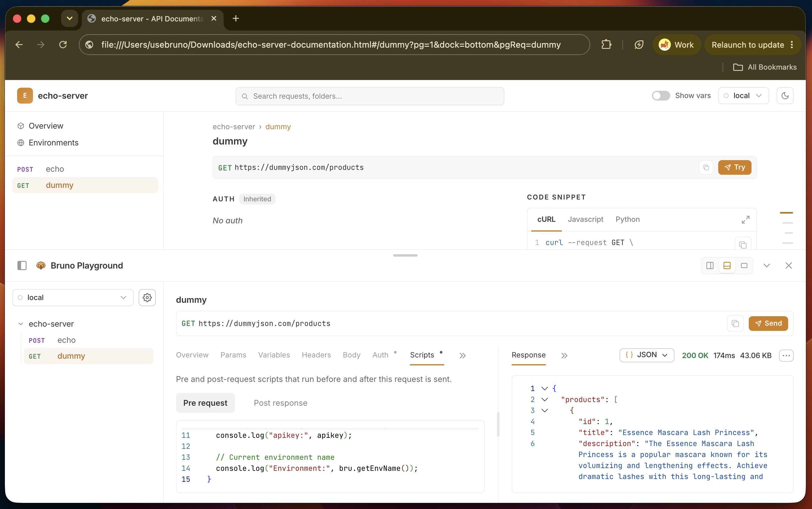The image size is (812, 509).
Task: Switch code snippet to cURL tab
Action: click(x=546, y=219)
